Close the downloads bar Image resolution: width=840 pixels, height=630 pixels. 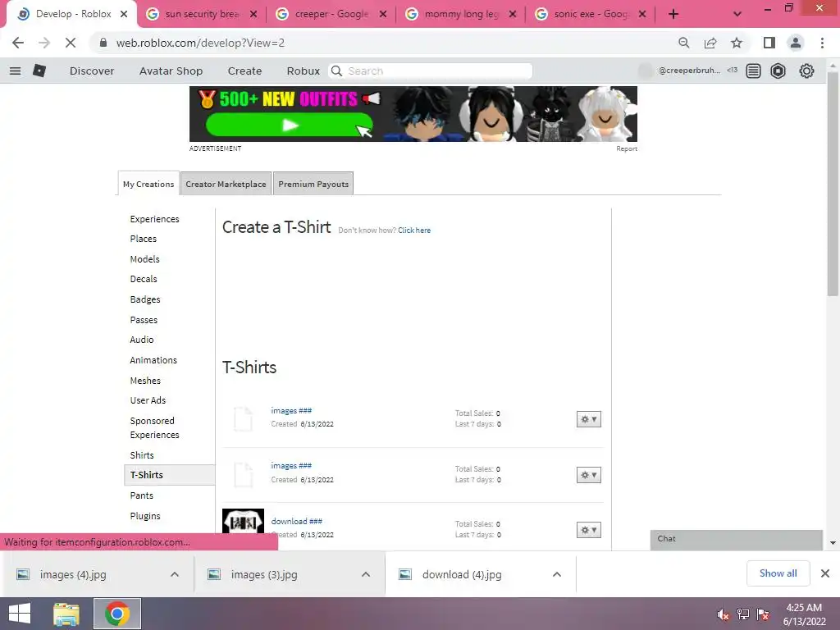(825, 573)
